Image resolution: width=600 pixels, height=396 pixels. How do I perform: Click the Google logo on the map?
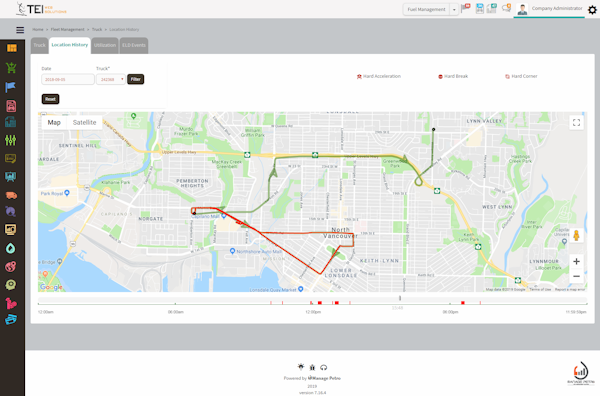tap(51, 287)
